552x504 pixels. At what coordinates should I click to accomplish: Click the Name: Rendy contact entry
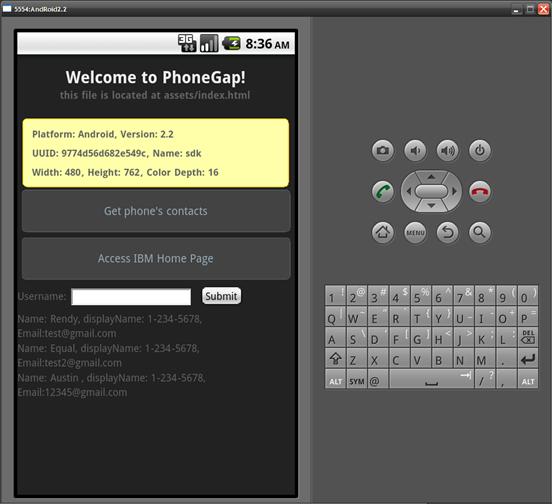click(x=109, y=326)
